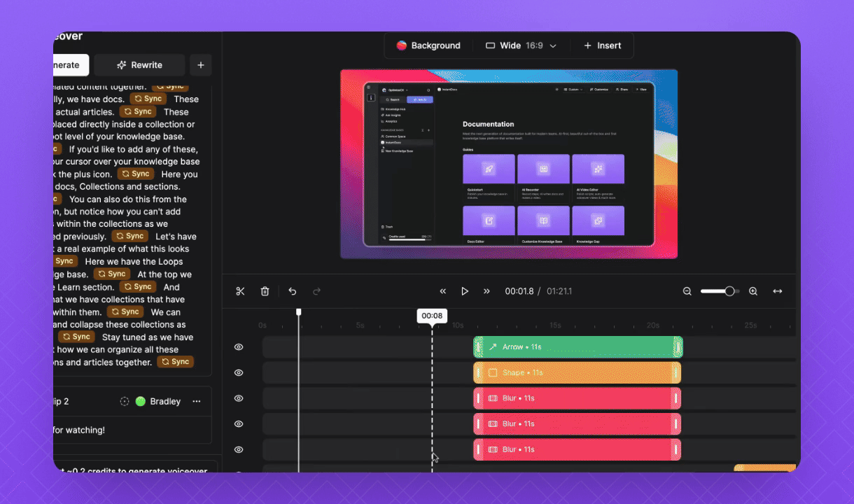Toggle visibility of first Blur track
Image resolution: width=854 pixels, height=504 pixels.
[239, 398]
